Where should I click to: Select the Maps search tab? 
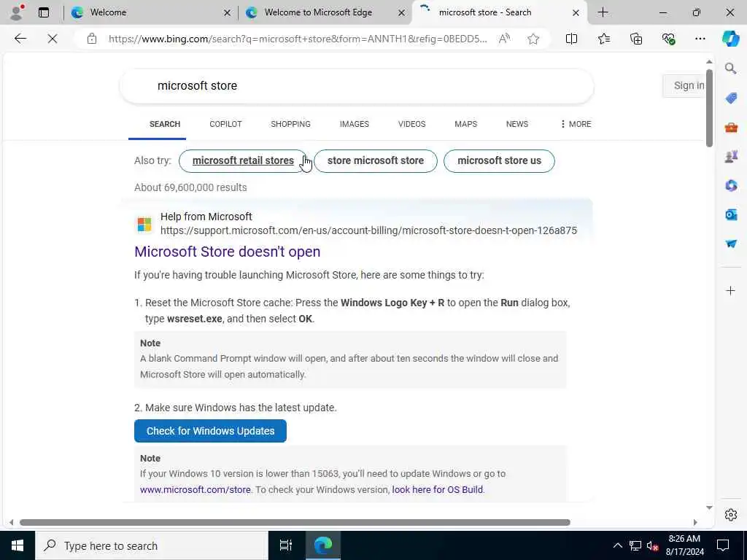[465, 124]
